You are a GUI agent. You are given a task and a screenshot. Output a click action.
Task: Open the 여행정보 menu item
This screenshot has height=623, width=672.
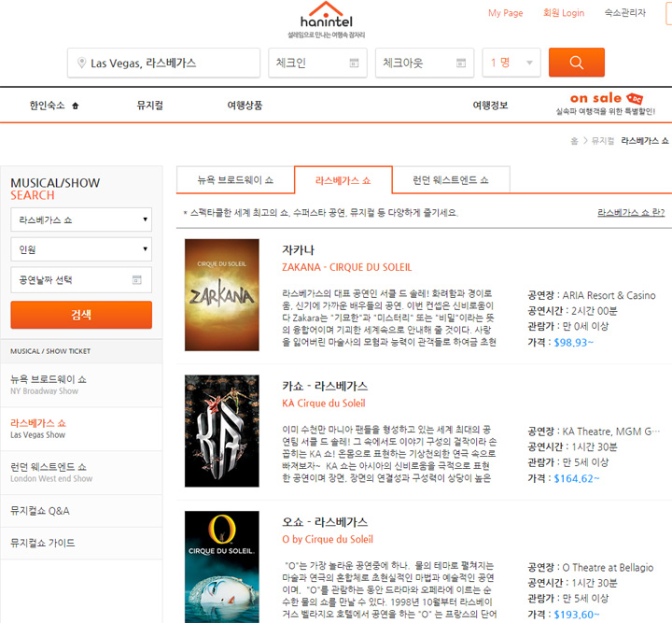490,106
